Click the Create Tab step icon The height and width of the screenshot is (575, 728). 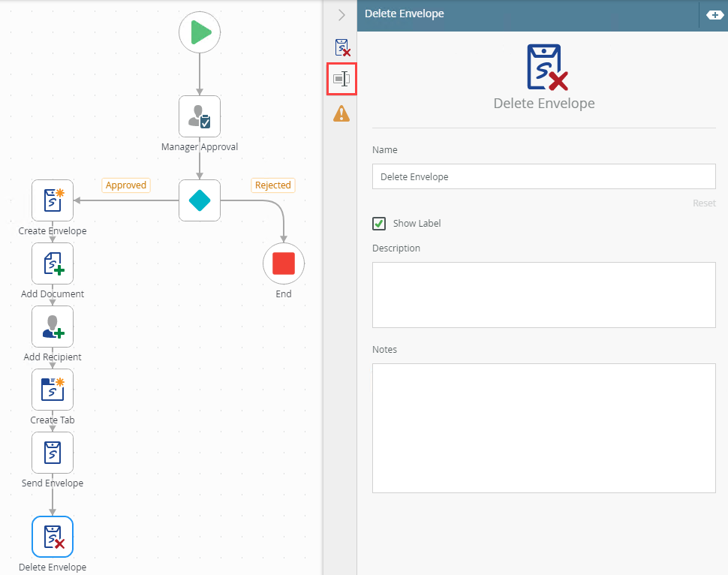[x=53, y=390]
